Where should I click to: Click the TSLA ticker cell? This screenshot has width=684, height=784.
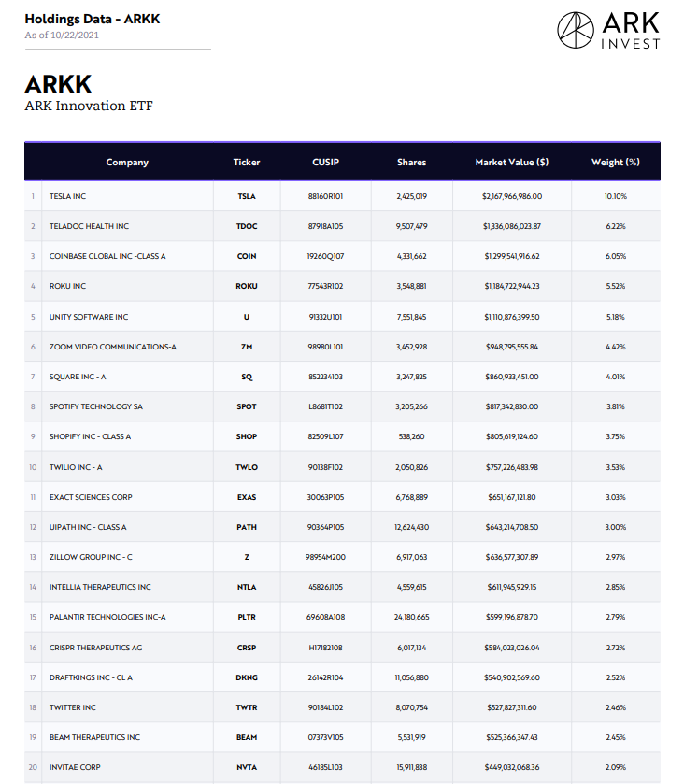247,196
